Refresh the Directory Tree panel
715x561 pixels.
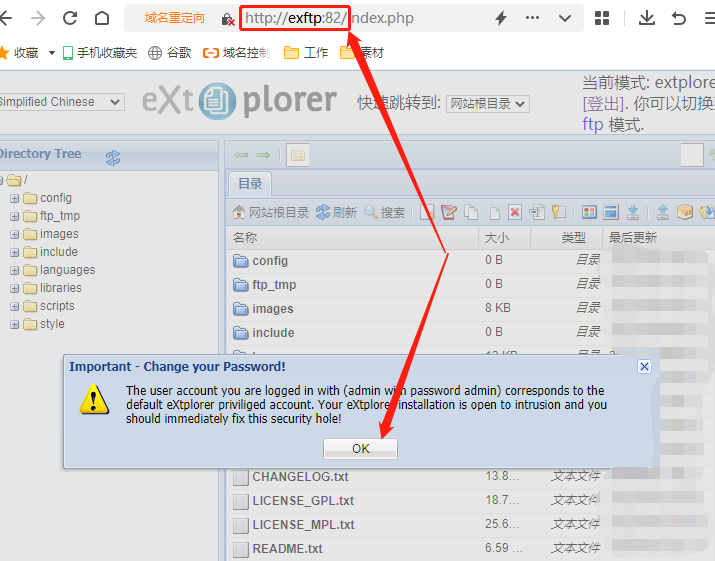113,158
